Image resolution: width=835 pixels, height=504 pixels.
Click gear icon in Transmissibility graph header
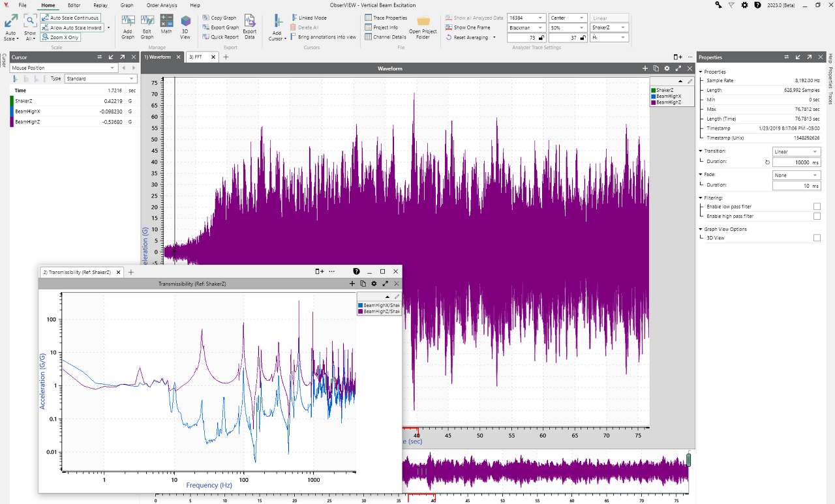pos(374,284)
